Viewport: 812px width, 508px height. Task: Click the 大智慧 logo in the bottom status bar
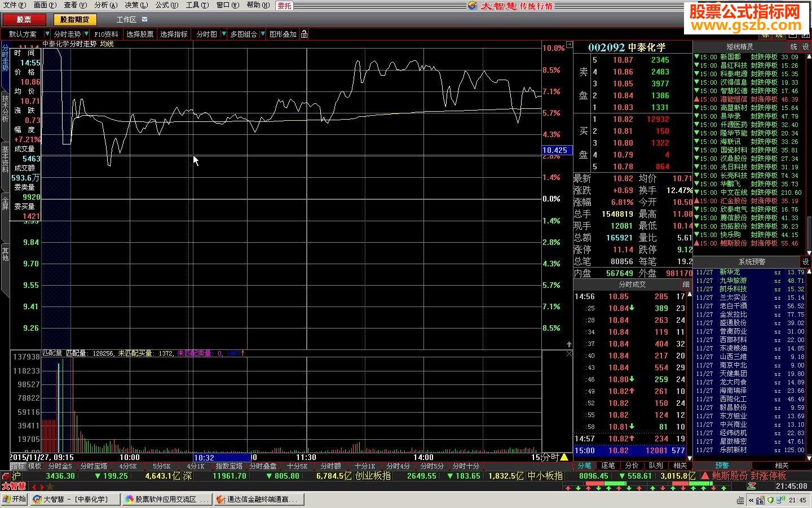pyautogui.click(x=14, y=486)
